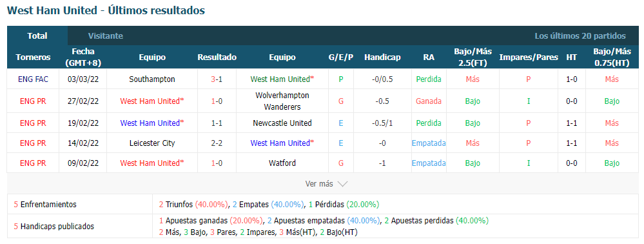Screen dimensions: 644x244
Task: Click the Handicap column header
Action: point(382,57)
